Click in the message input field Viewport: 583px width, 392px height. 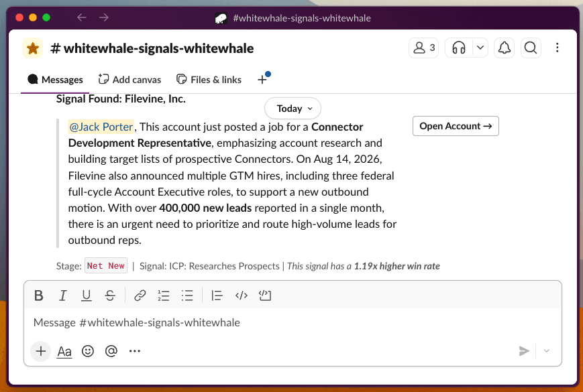(293, 322)
